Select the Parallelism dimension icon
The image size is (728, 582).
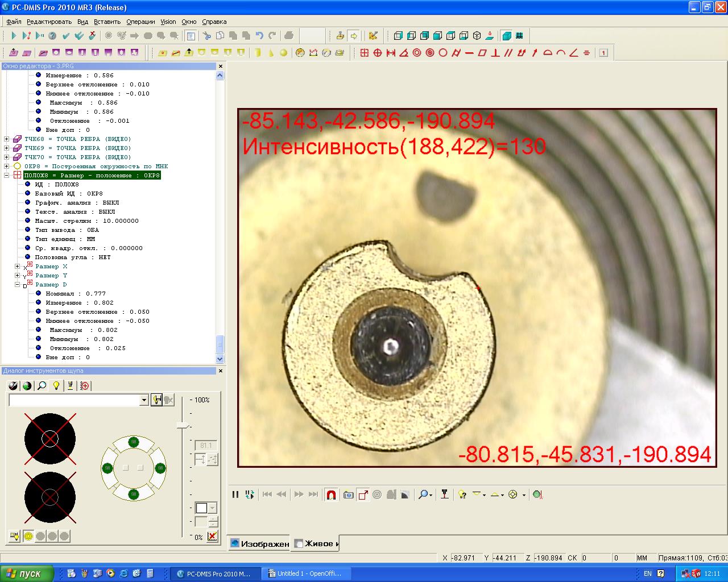click(x=508, y=53)
